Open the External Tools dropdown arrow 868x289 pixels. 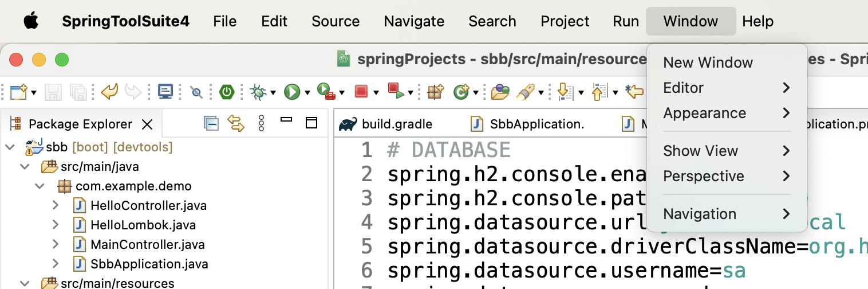(342, 93)
